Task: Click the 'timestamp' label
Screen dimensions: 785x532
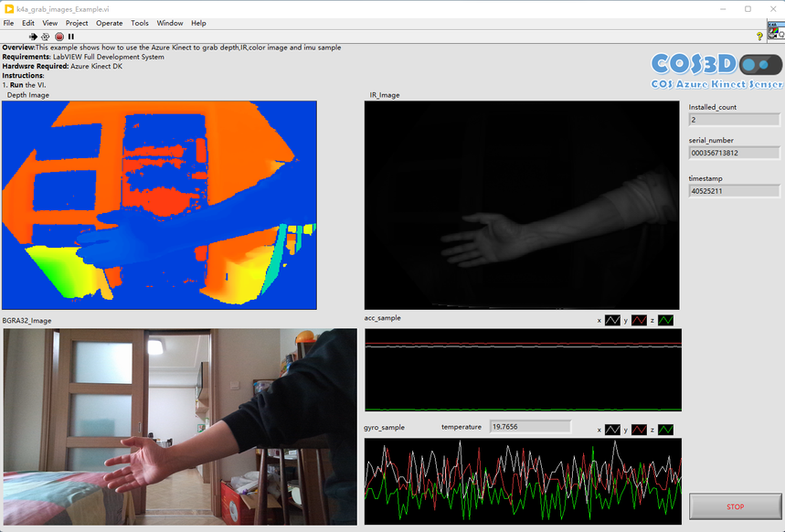Action: pos(705,178)
